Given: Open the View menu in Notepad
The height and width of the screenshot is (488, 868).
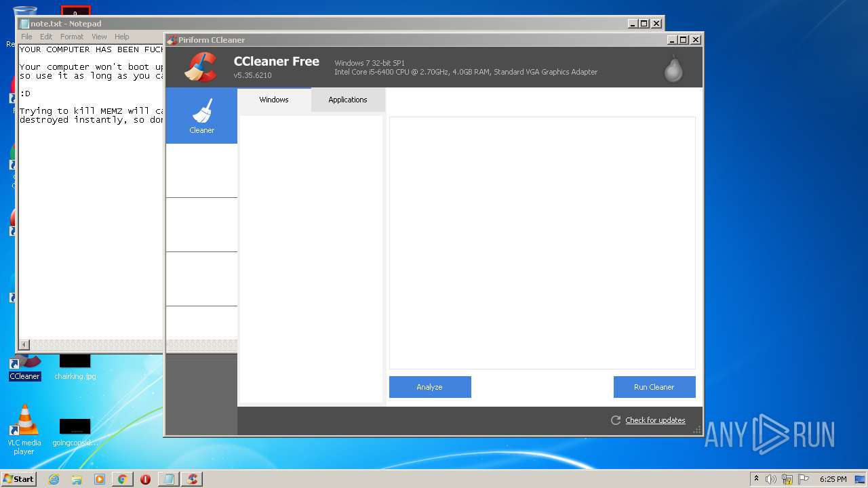Looking at the screenshot, I should [99, 37].
